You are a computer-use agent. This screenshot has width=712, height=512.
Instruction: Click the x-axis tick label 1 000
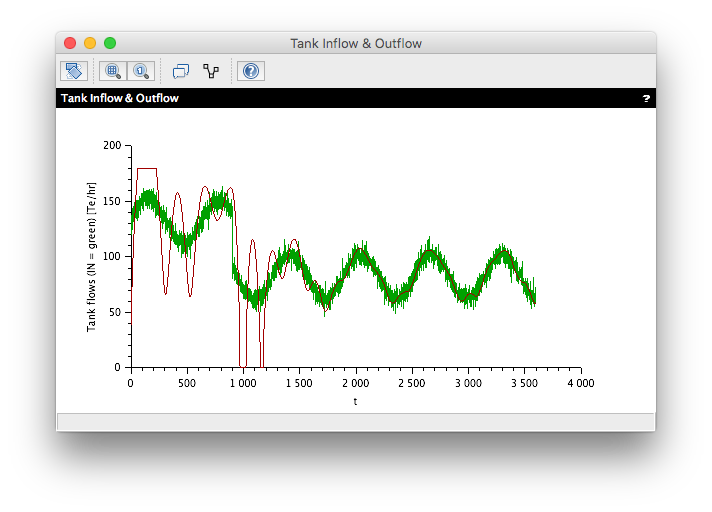coord(243,384)
